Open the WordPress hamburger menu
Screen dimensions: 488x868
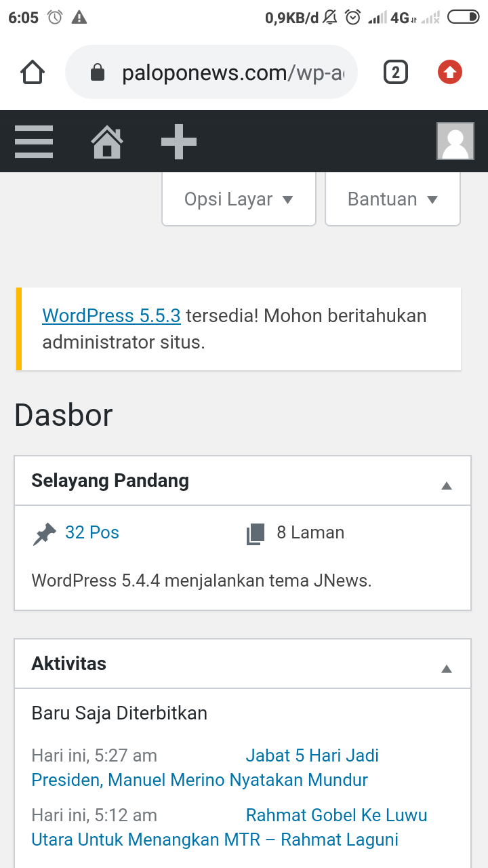[x=34, y=142]
